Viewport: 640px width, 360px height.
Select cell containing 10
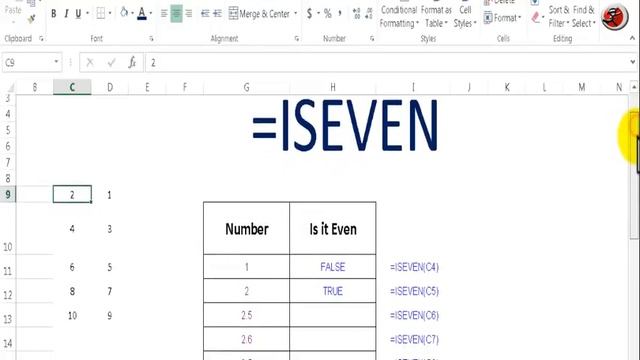(x=72, y=316)
